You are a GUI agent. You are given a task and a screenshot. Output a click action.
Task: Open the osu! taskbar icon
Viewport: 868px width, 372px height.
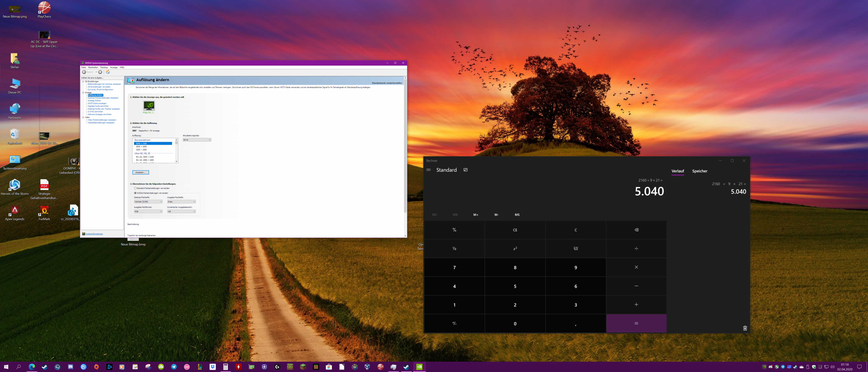(x=187, y=367)
